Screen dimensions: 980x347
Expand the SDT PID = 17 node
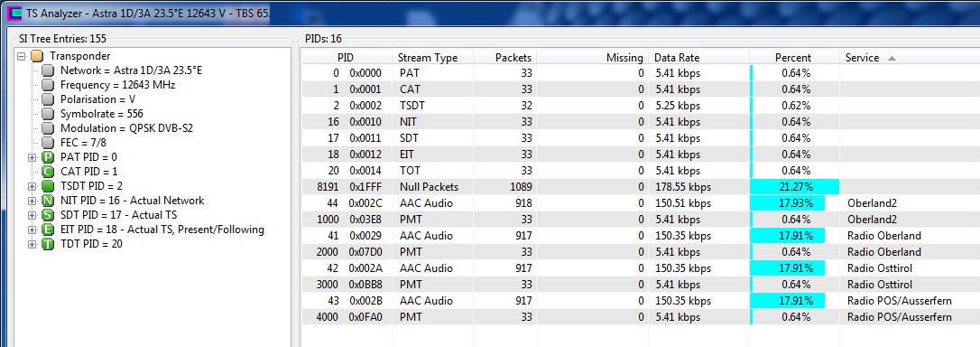tap(32, 215)
